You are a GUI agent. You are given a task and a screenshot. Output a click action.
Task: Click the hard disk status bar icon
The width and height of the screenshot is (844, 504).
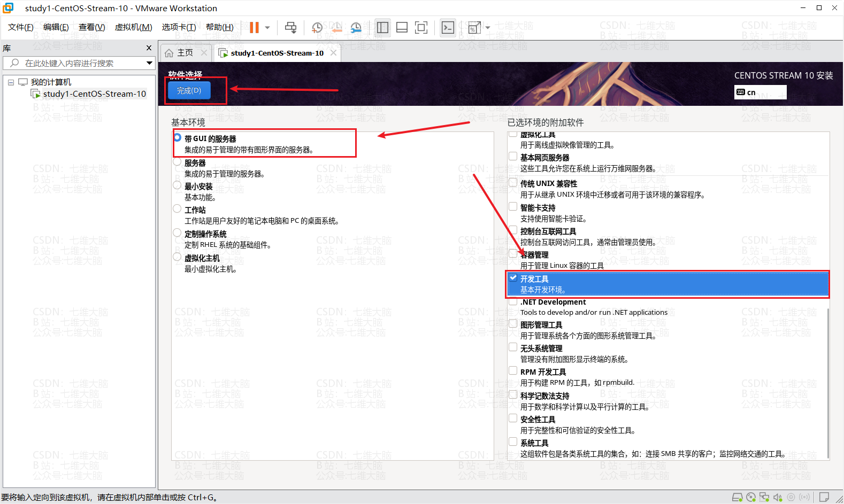point(737,497)
